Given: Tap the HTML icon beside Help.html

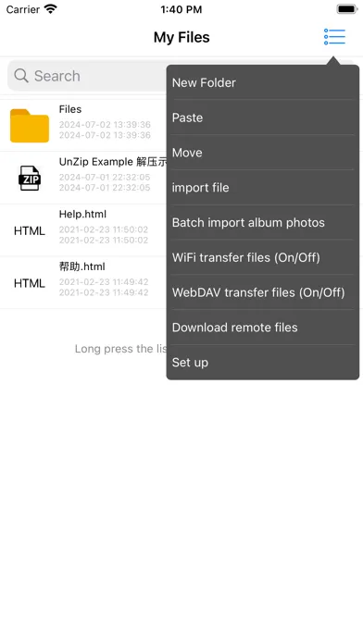Looking at the screenshot, I should [x=30, y=230].
